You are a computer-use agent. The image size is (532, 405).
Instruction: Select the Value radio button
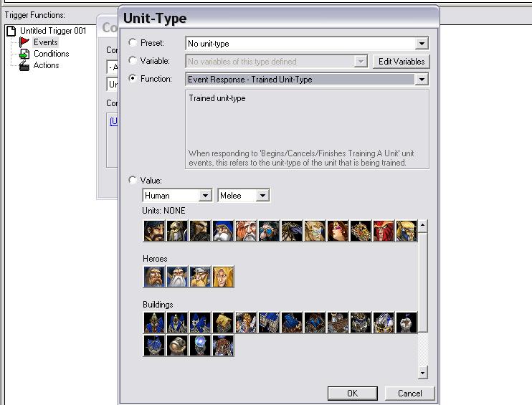[x=133, y=180]
